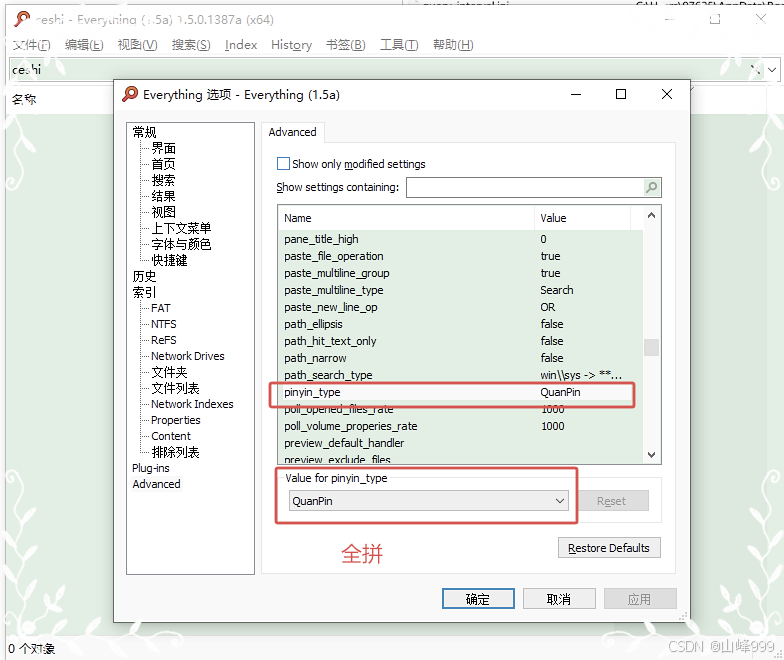Screen dimensions: 784x660
Task: Click the Everything logo in the main window title bar
Action: (22, 20)
